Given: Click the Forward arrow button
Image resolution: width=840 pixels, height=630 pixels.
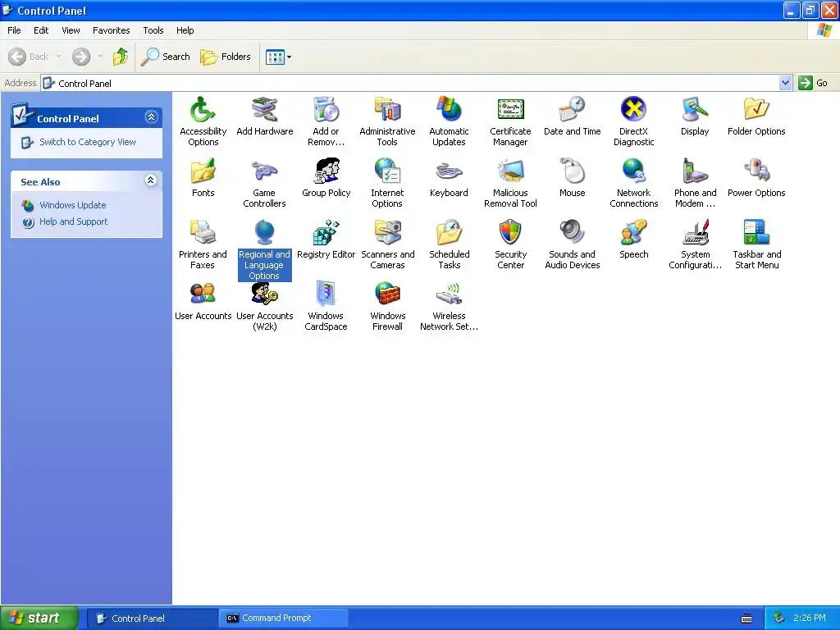Looking at the screenshot, I should (81, 57).
